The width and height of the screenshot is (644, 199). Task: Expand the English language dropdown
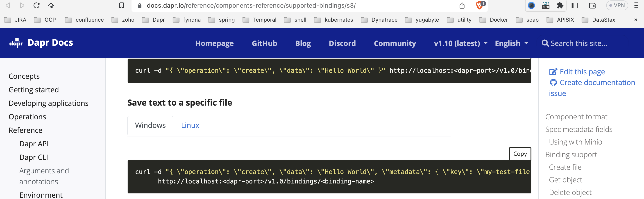pyautogui.click(x=512, y=43)
